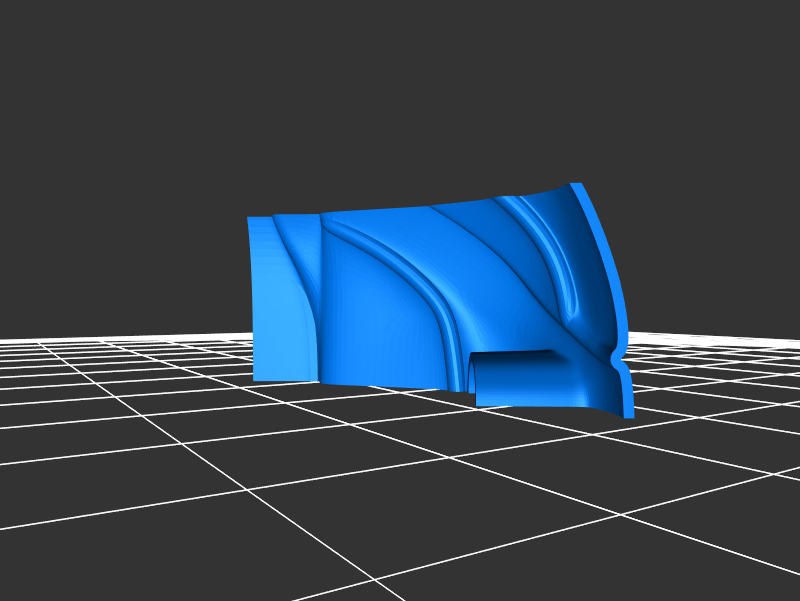800x601 pixels.
Task: Select the rectangular cutout at the model's bottom
Action: click(x=510, y=378)
